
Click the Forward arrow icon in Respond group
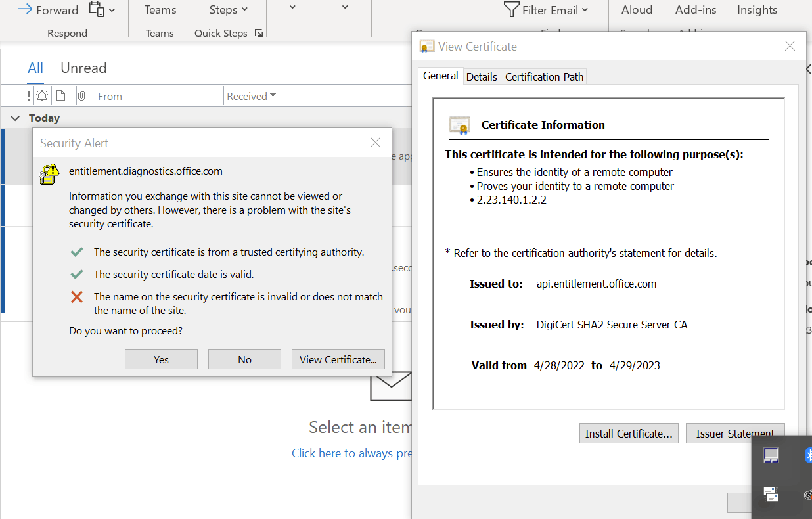pyautogui.click(x=26, y=9)
